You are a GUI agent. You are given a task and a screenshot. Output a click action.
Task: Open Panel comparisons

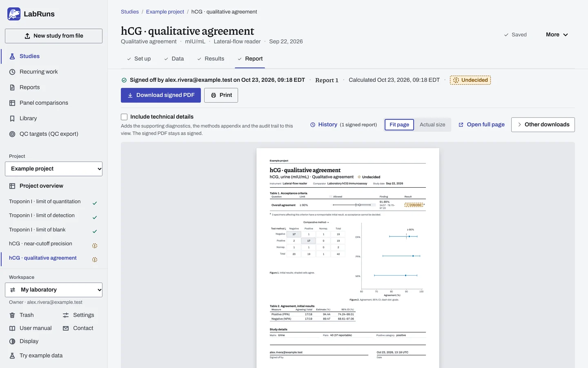(x=53, y=103)
